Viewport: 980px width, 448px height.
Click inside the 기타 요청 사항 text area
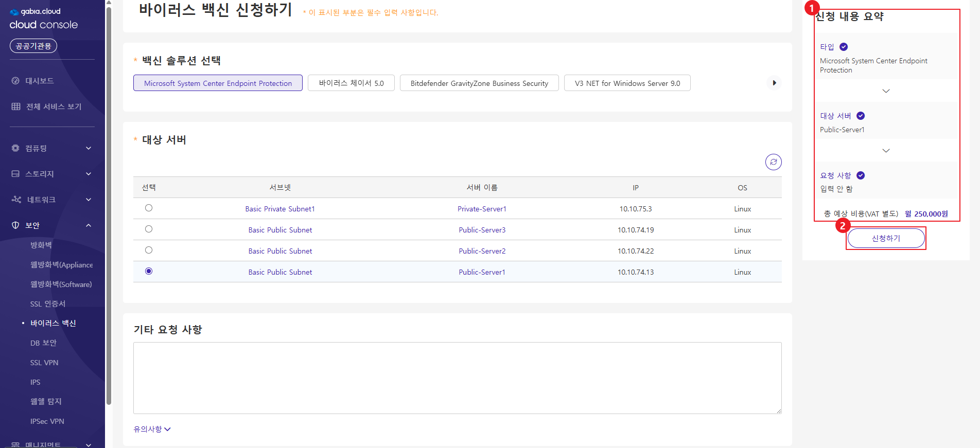[x=457, y=378]
